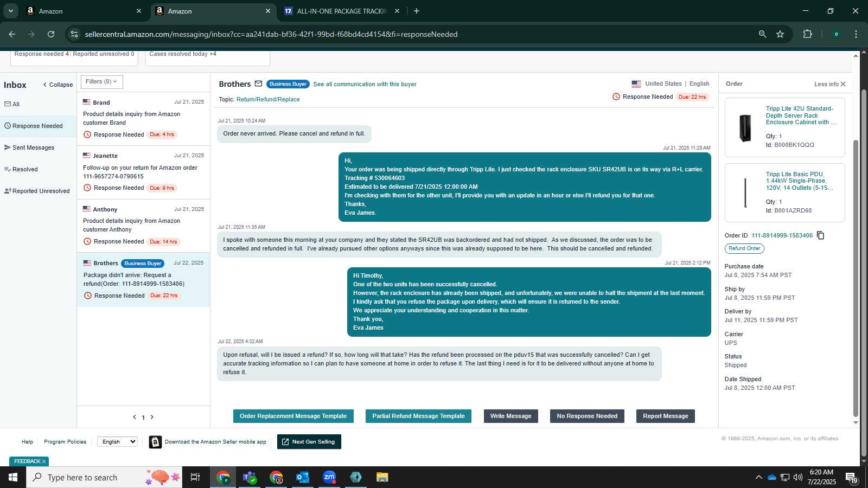The height and width of the screenshot is (488, 868).
Task: Open the tab search dropdown arrow
Action: coord(10,11)
